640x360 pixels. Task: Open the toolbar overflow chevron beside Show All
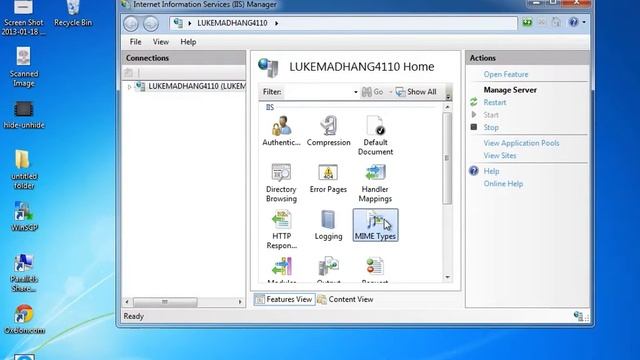pyautogui.click(x=448, y=96)
